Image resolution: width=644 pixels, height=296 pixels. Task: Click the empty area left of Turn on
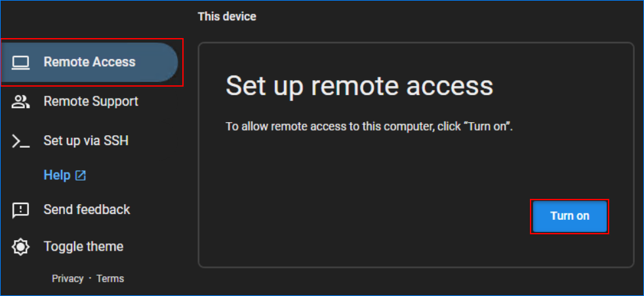click(x=367, y=217)
